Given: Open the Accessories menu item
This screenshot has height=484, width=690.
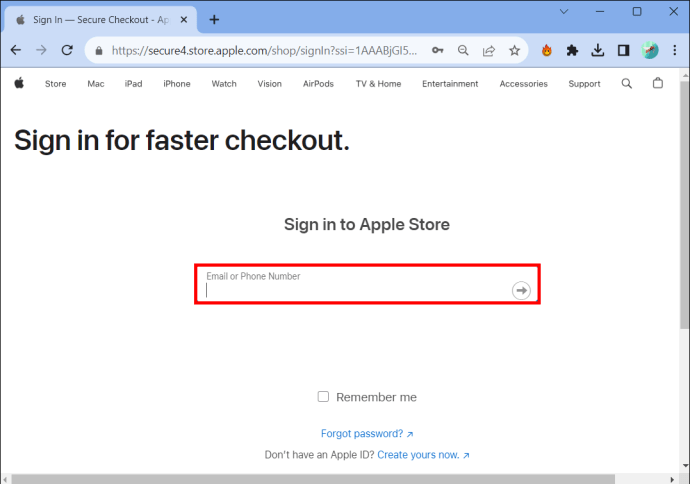Looking at the screenshot, I should click(524, 84).
